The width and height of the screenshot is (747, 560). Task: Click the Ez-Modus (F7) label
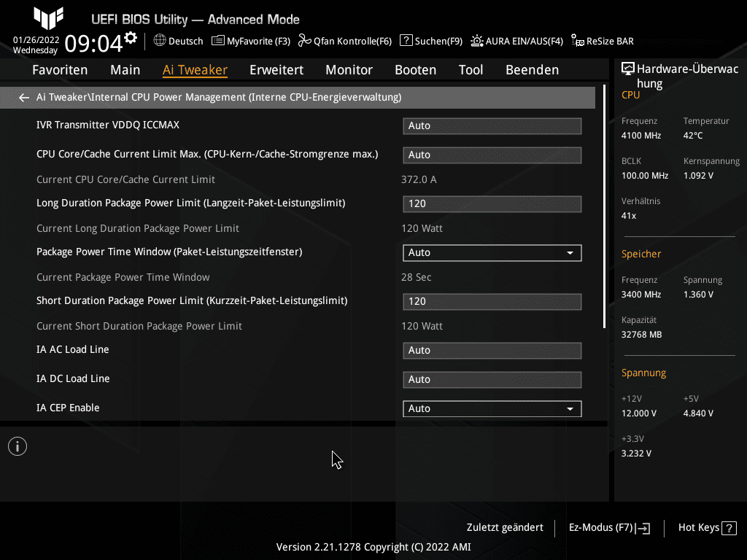(x=601, y=528)
